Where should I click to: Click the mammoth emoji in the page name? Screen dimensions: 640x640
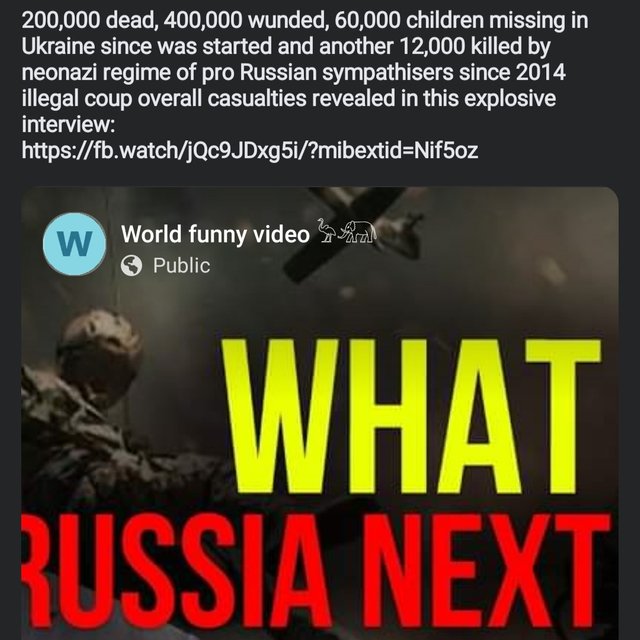(x=358, y=232)
